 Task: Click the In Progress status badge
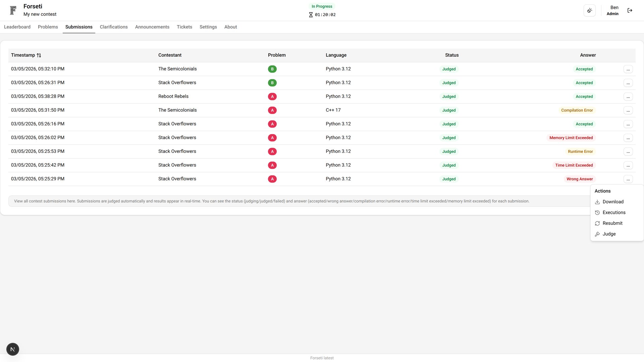[322, 6]
